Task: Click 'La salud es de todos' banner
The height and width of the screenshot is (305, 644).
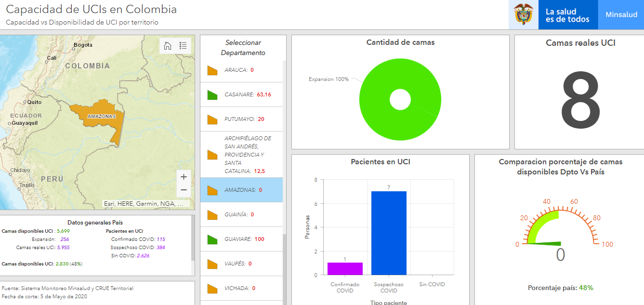Action: (x=567, y=15)
